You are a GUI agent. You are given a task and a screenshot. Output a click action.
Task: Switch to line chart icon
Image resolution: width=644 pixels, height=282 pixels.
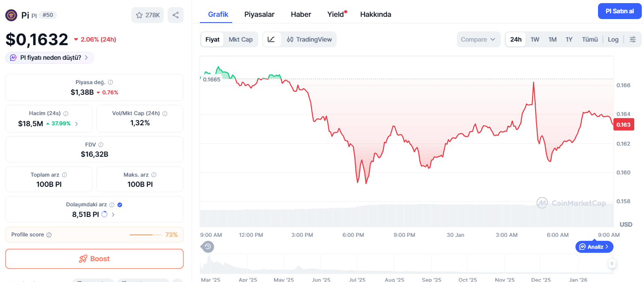[x=272, y=39]
